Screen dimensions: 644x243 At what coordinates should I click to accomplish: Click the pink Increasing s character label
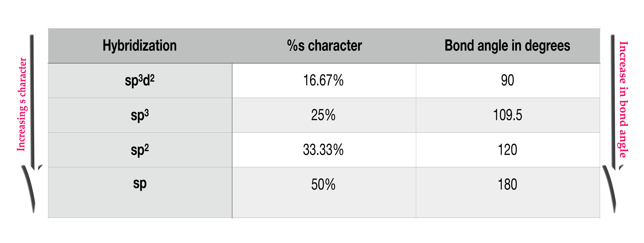pyautogui.click(x=22, y=104)
